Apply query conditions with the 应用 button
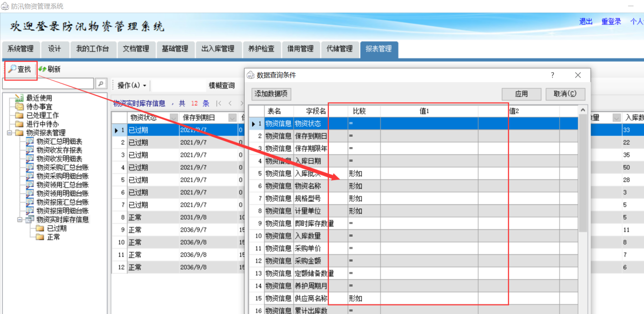Image resolution: width=644 pixels, height=314 pixels. pyautogui.click(x=521, y=94)
